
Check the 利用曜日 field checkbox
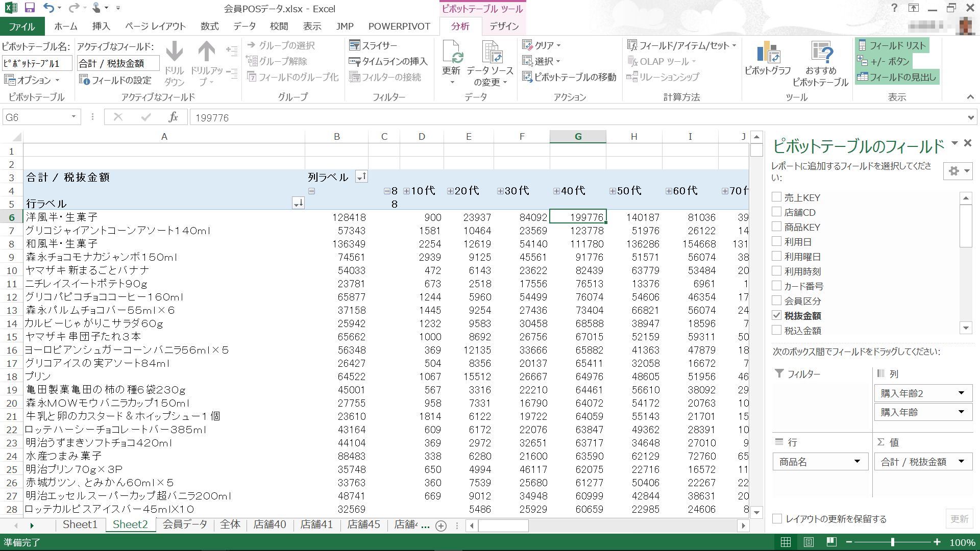point(776,256)
